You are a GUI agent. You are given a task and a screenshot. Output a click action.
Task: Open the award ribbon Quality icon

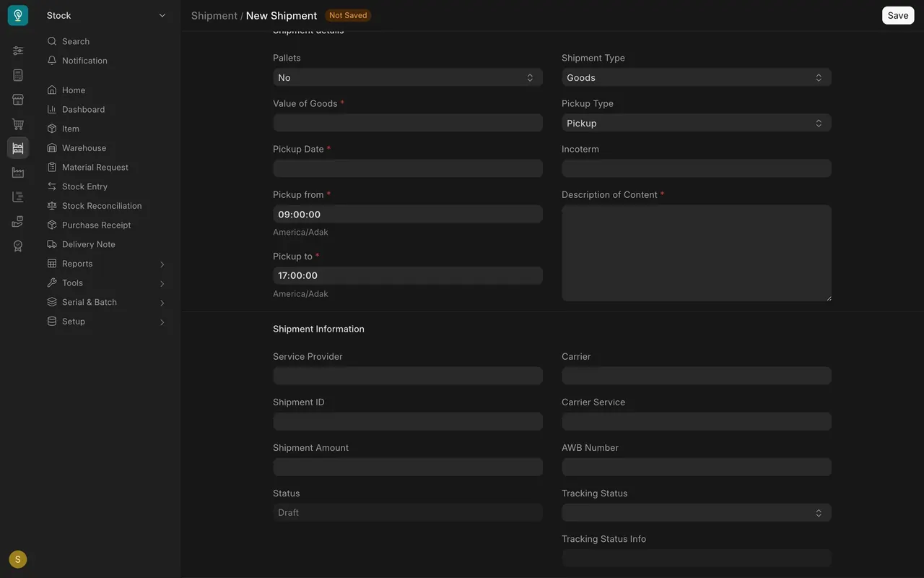tap(18, 246)
